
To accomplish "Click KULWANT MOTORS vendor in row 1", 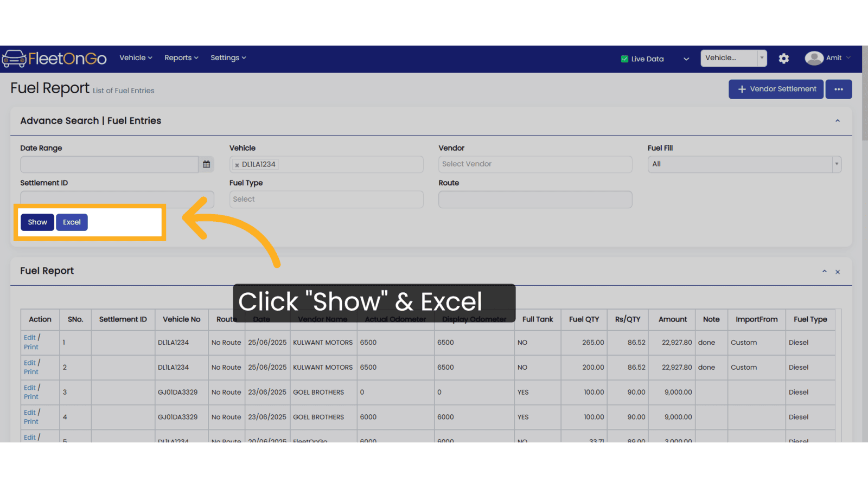I will [x=323, y=343].
